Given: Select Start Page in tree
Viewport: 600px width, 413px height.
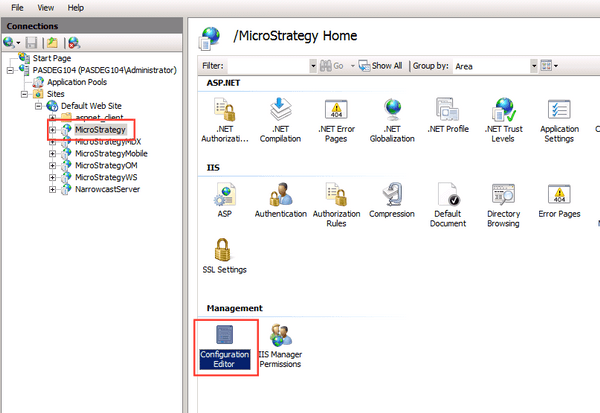Looking at the screenshot, I should (x=52, y=58).
